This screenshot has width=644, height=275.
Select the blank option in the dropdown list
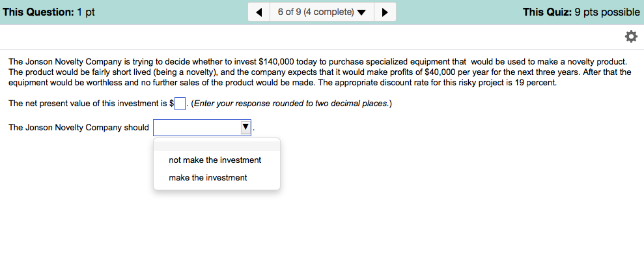(217, 146)
